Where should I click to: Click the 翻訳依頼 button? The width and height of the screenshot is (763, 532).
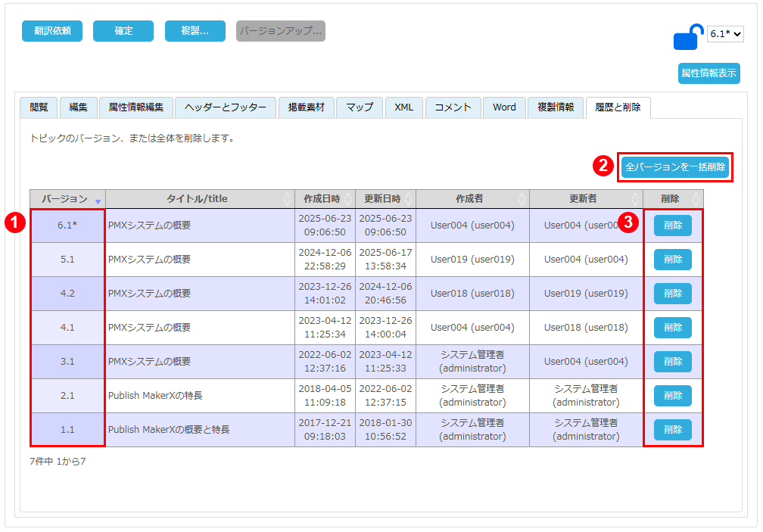pyautogui.click(x=51, y=31)
